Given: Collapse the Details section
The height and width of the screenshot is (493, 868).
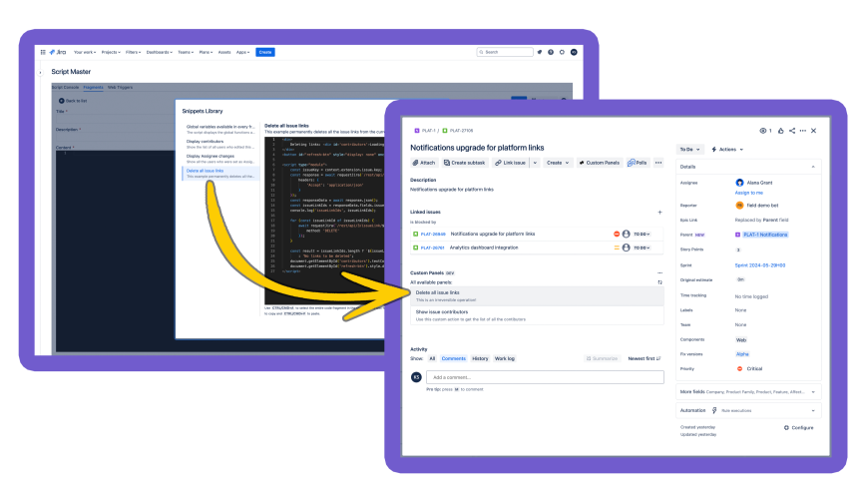Looking at the screenshot, I should point(813,167).
